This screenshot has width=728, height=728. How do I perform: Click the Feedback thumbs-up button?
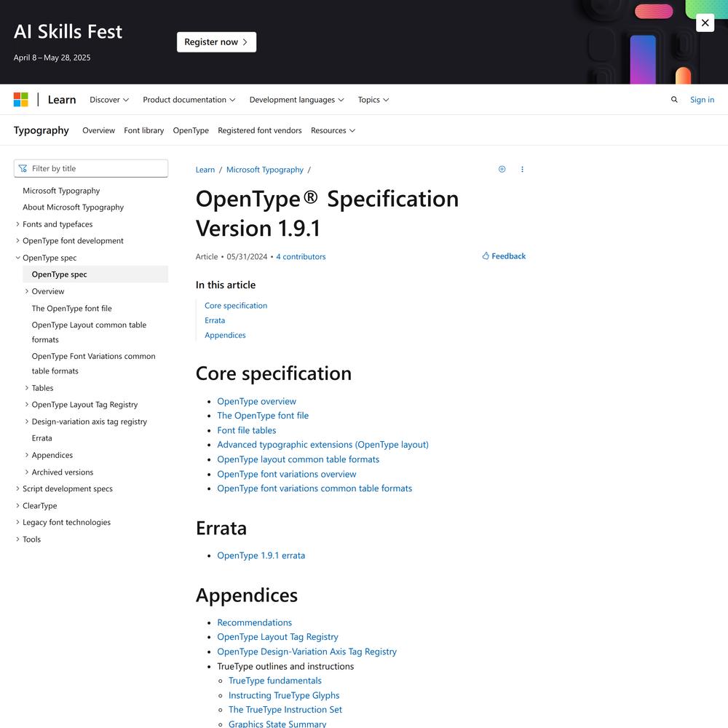[504, 256]
